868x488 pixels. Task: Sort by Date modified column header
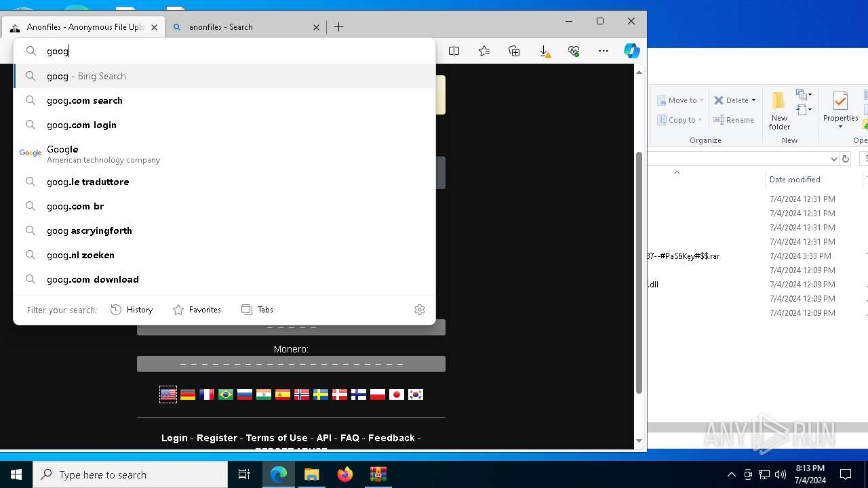point(795,180)
